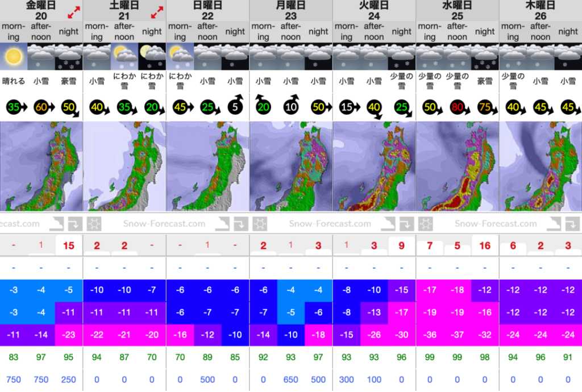Click the wind icon showing 5 on Sunday night

[x=235, y=105]
